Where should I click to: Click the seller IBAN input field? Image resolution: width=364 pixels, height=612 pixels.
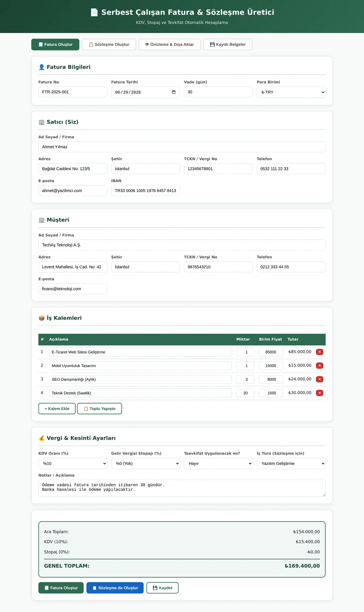pyautogui.click(x=146, y=191)
